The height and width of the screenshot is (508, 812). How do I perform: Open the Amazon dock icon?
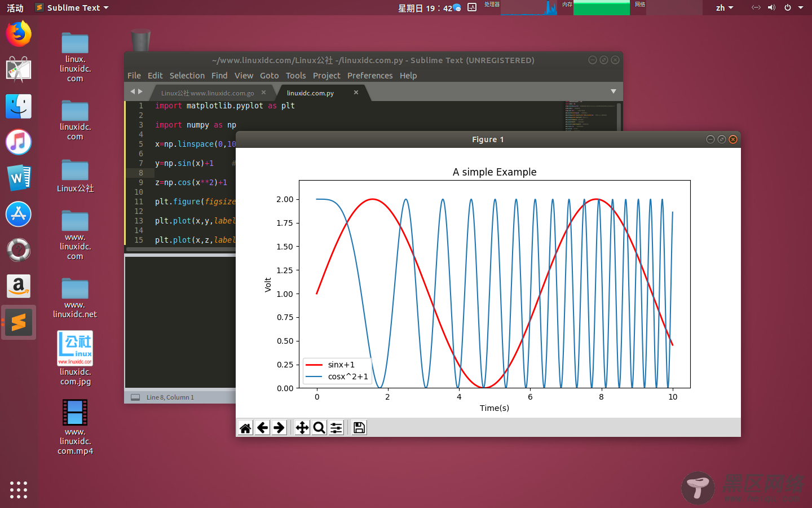[x=19, y=286]
